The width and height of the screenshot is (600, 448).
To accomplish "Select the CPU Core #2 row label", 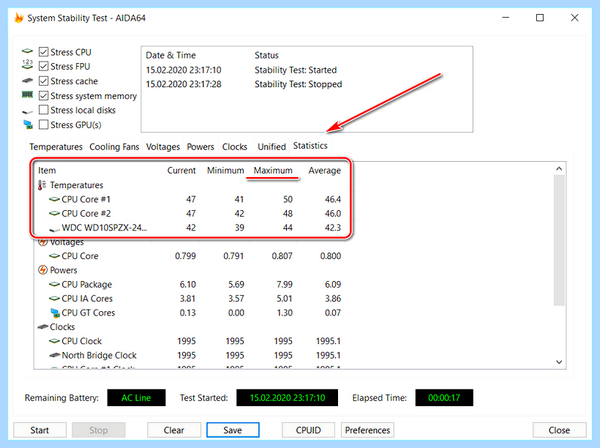I will pos(86,213).
